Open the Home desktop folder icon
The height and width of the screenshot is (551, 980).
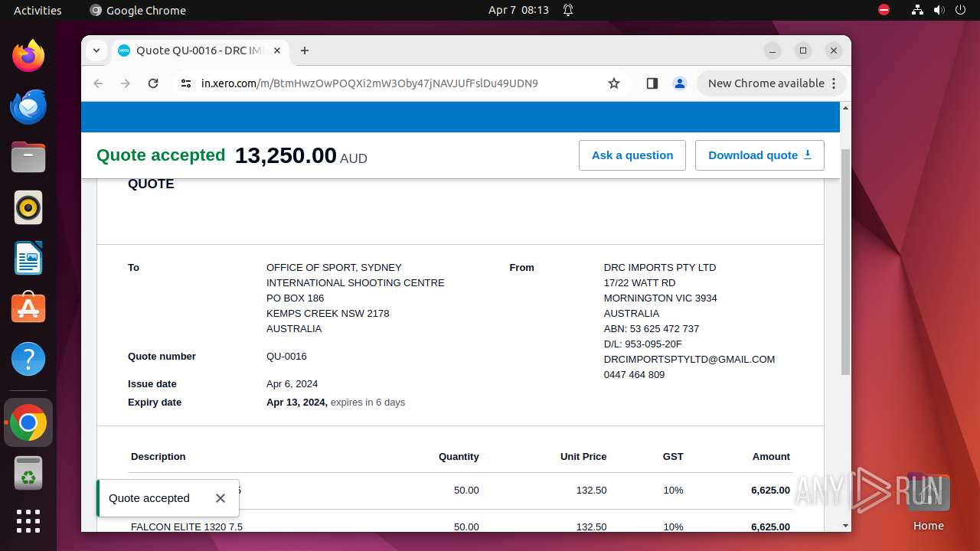928,501
